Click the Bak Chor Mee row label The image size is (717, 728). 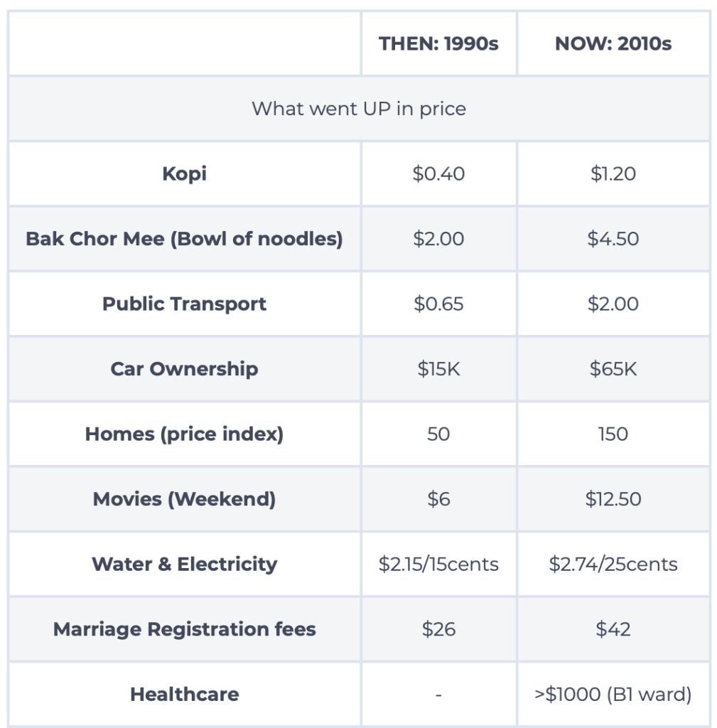[184, 239]
